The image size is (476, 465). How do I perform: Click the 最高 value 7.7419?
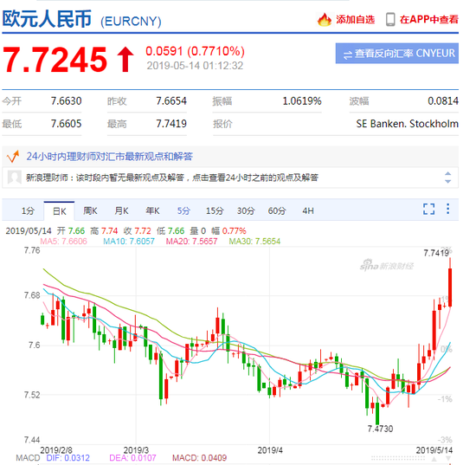click(171, 124)
